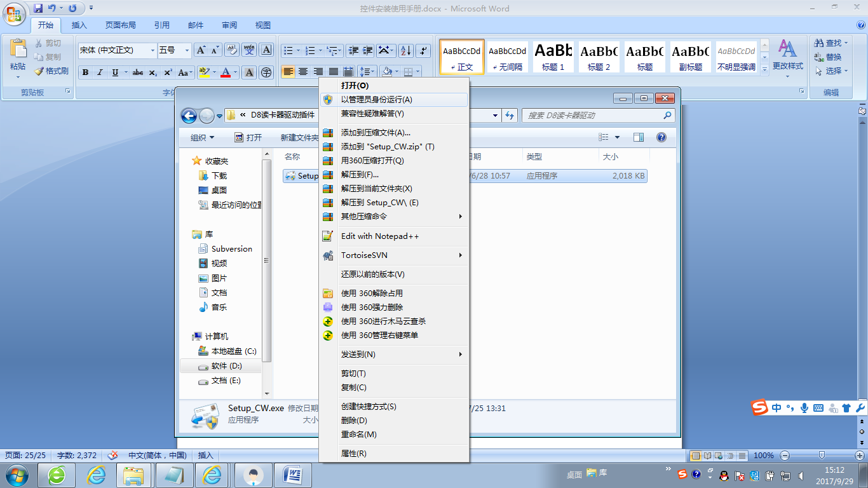Click the enclosed character (字) icon
The height and width of the screenshot is (488, 868).
coord(266,72)
